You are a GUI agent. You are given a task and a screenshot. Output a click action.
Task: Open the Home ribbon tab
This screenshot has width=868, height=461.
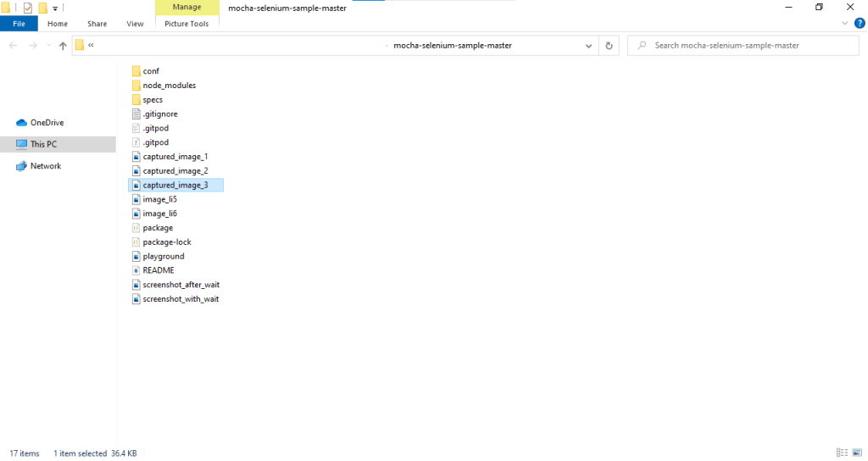(x=58, y=24)
